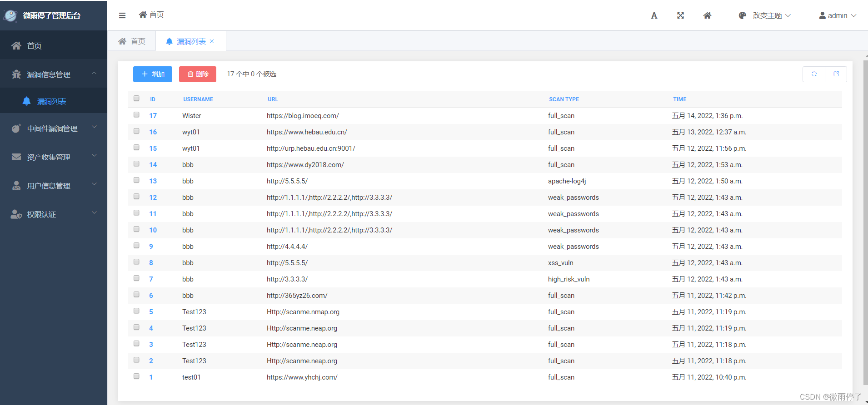Click the export icon beside refresh
This screenshot has width=868, height=405.
836,74
